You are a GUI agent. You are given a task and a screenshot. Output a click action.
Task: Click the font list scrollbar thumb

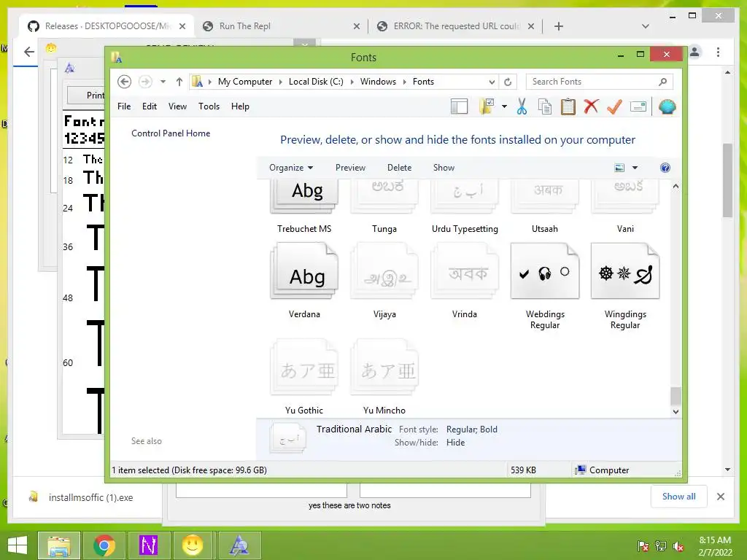pyautogui.click(x=676, y=396)
